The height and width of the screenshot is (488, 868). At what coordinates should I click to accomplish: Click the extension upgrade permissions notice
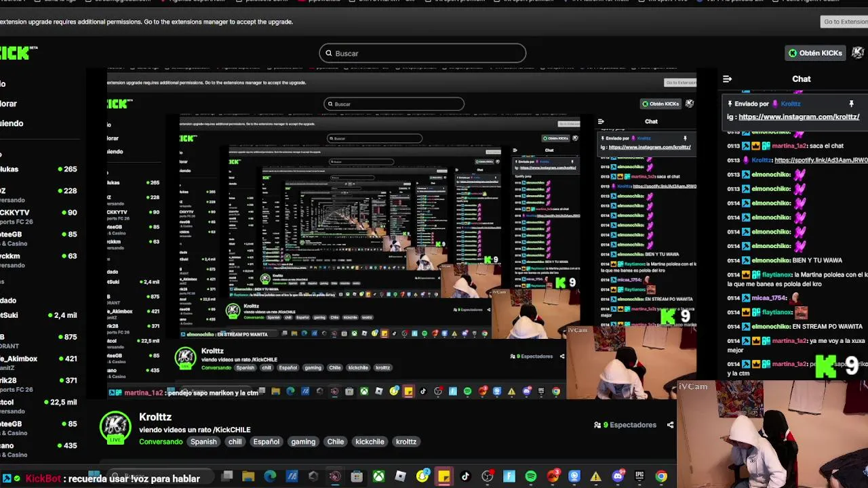click(x=146, y=22)
